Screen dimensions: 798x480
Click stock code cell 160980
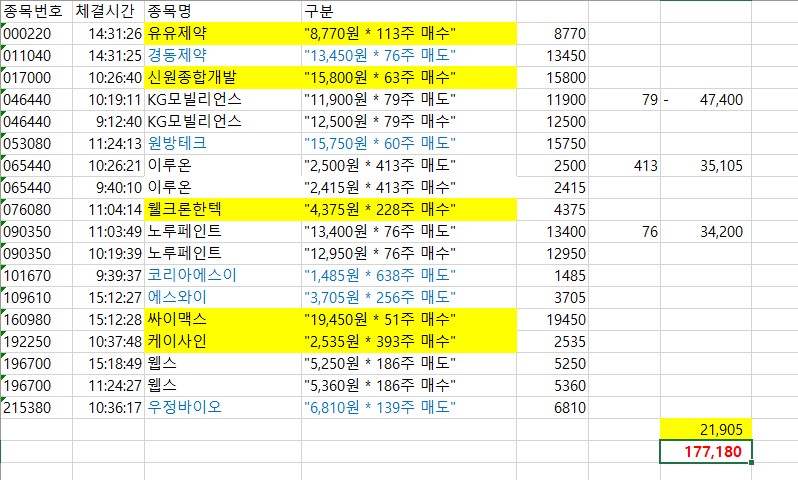37,319
